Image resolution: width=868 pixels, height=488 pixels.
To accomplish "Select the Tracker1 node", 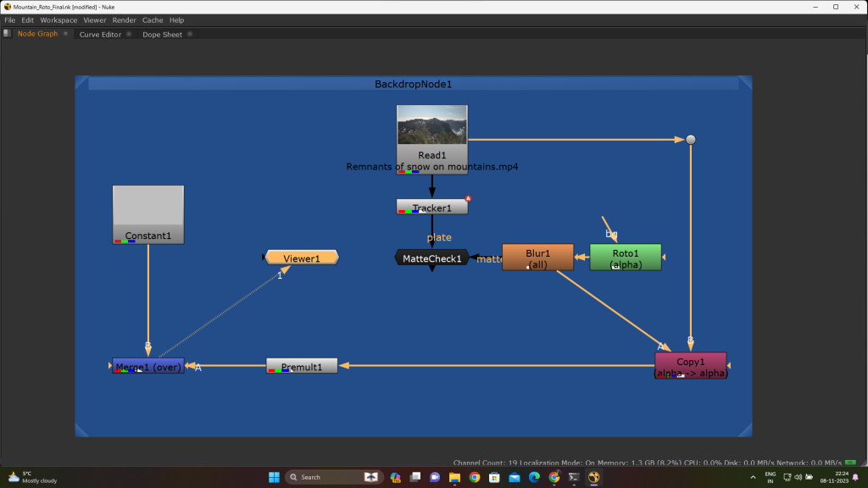I will 431,208.
